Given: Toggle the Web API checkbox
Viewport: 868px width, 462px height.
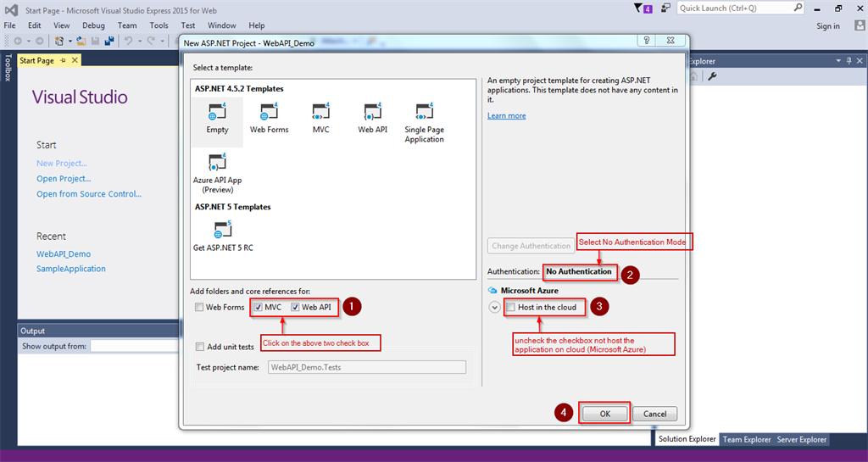Looking at the screenshot, I should click(x=295, y=307).
